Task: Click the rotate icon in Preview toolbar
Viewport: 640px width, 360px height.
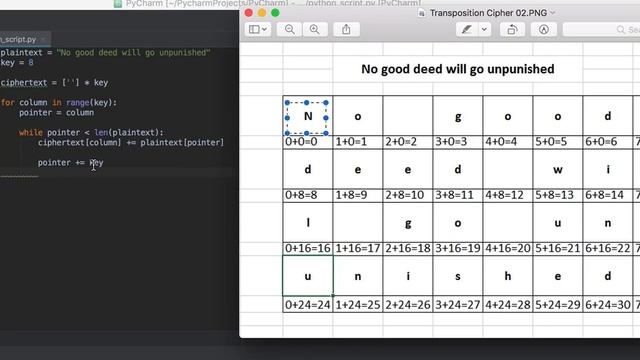Action: (512, 29)
